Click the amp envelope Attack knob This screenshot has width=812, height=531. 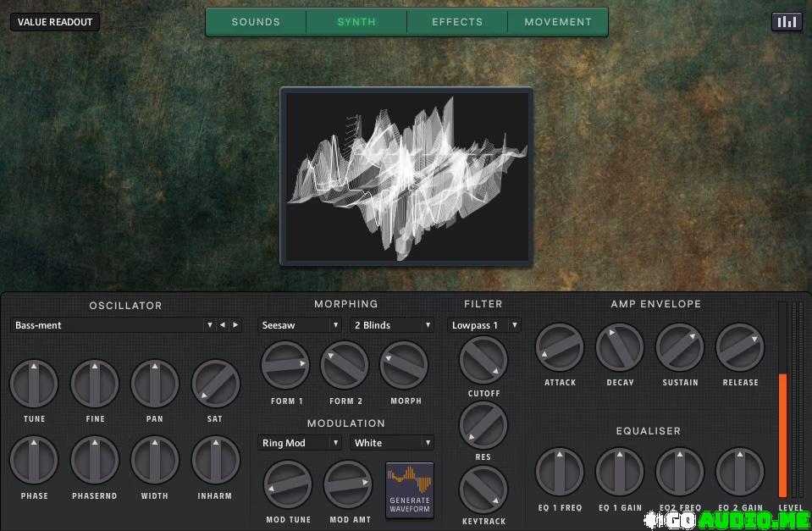click(x=560, y=347)
